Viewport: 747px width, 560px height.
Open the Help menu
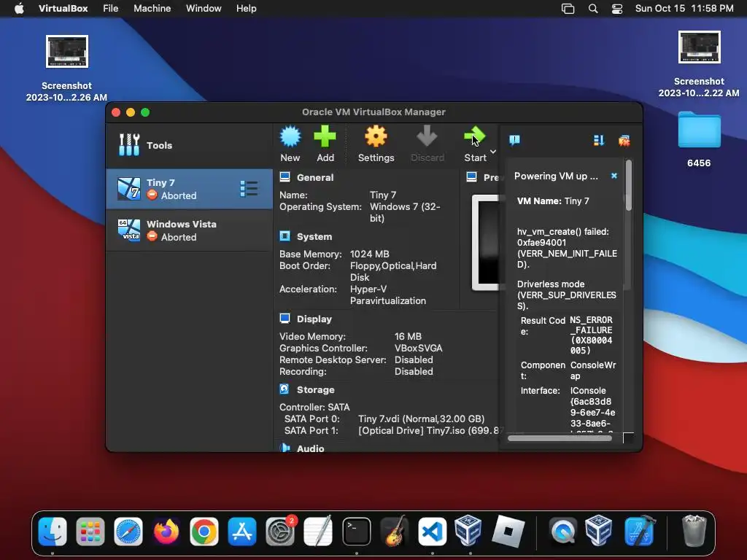[247, 9]
